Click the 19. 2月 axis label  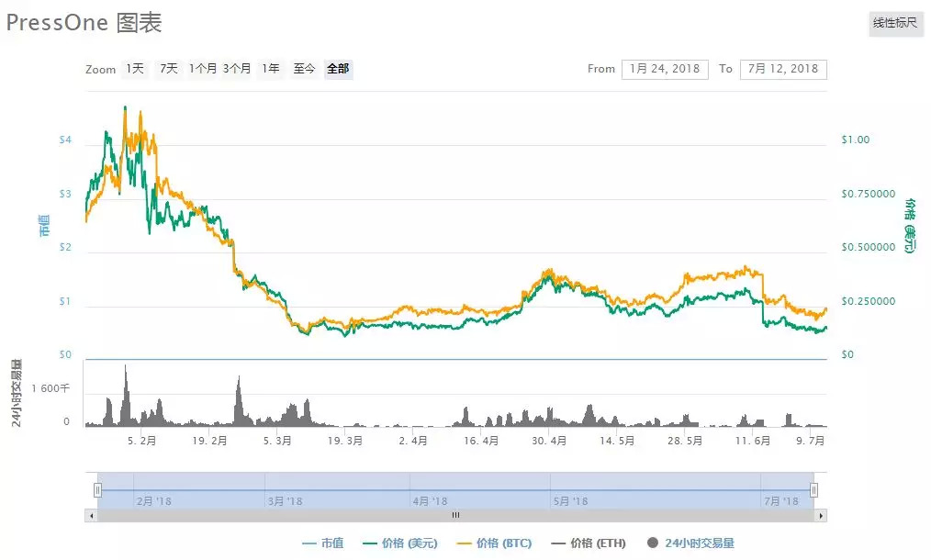(209, 441)
